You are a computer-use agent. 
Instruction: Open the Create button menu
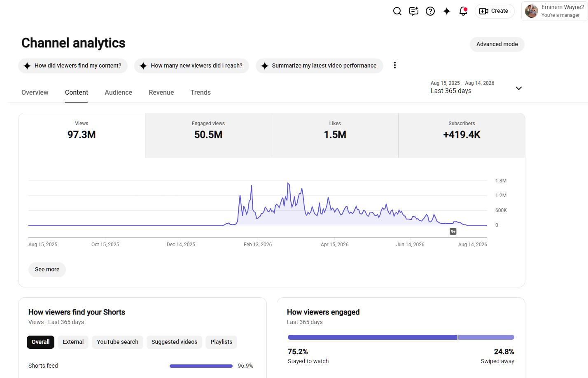coord(495,11)
